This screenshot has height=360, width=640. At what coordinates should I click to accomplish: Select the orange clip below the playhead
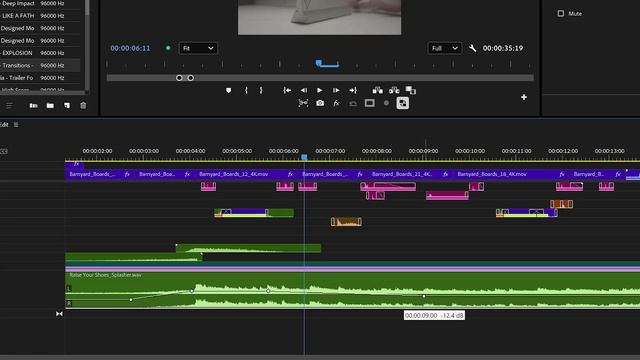(x=346, y=222)
